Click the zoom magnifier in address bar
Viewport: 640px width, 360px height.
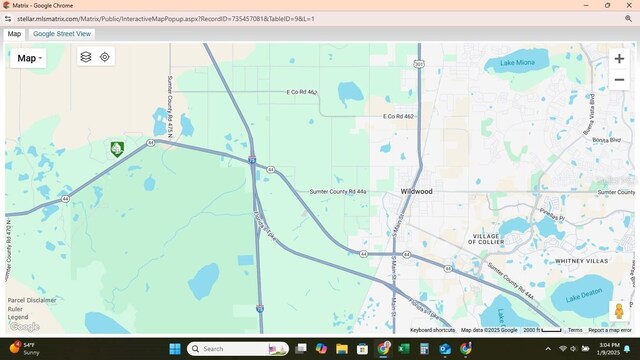(628, 19)
